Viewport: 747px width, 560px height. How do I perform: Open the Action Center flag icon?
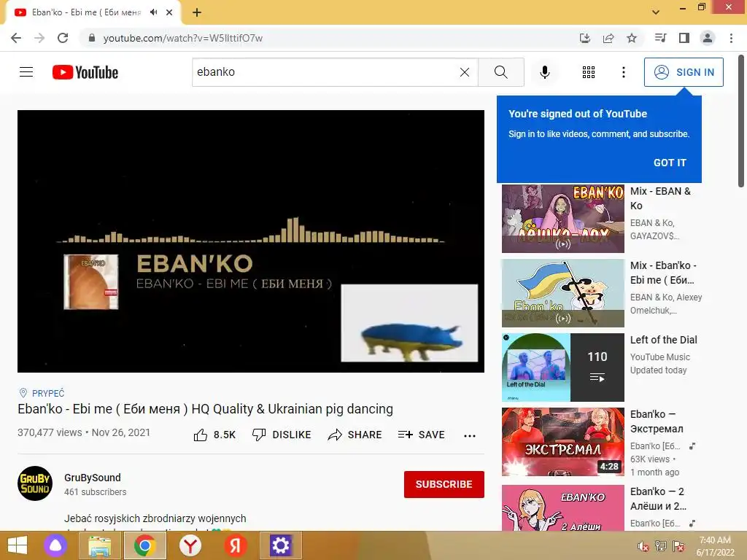click(x=678, y=546)
